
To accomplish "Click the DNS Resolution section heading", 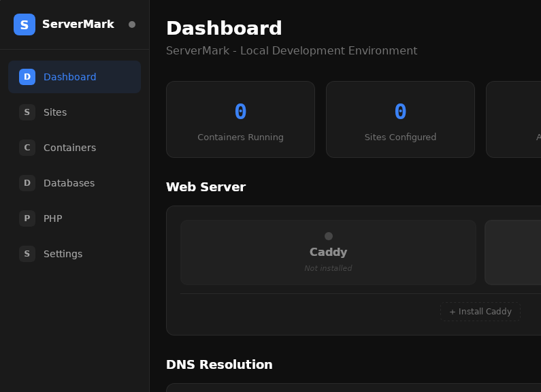I will [219, 364].
